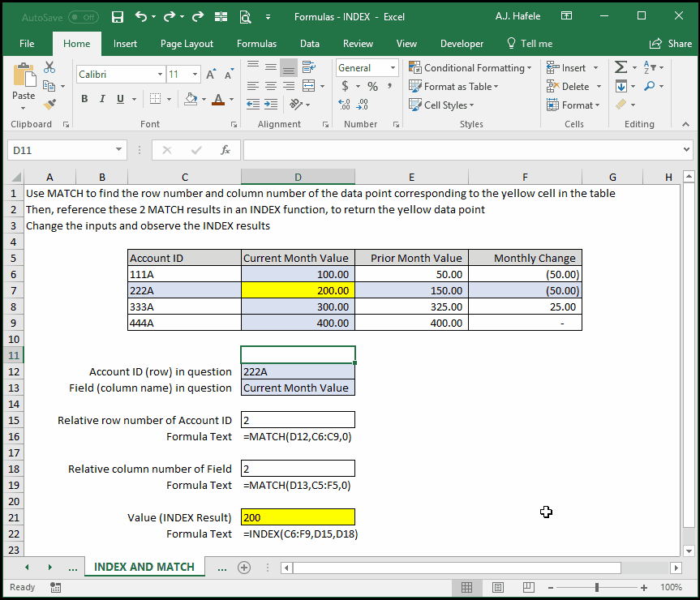Click the Undo arrow icon
This screenshot has height=600, width=700.
pos(141,17)
